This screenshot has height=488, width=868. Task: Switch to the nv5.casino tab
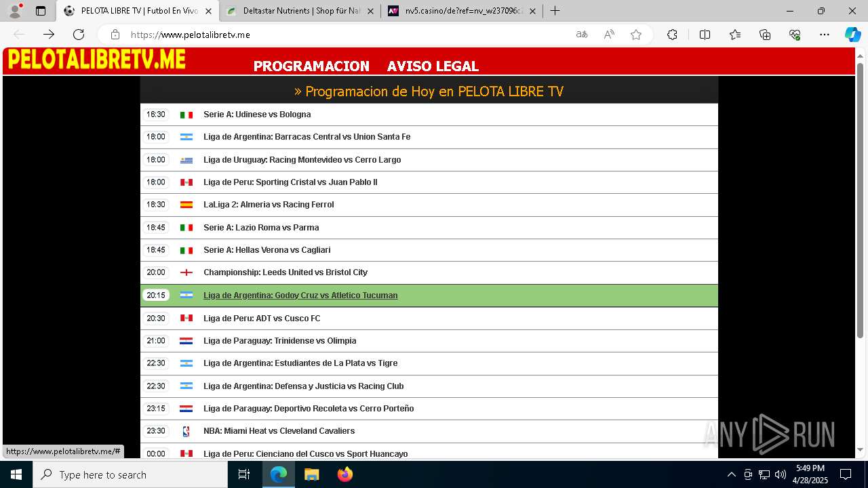pos(462,11)
